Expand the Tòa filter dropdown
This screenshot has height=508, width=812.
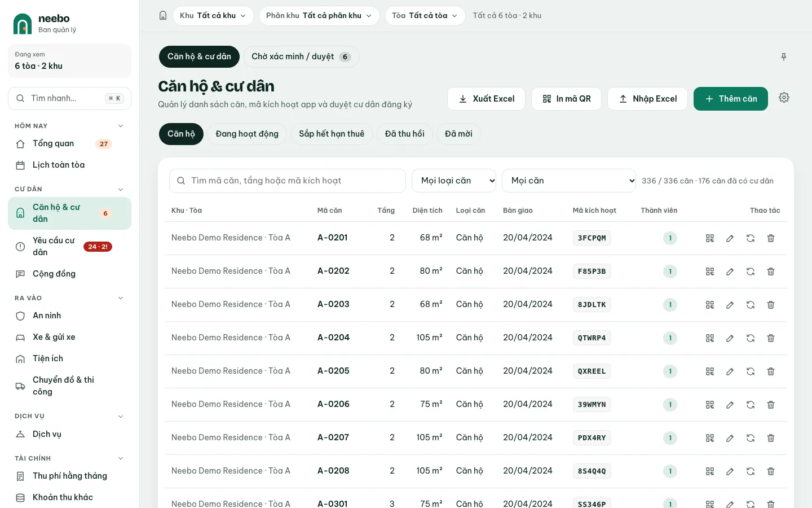point(425,16)
